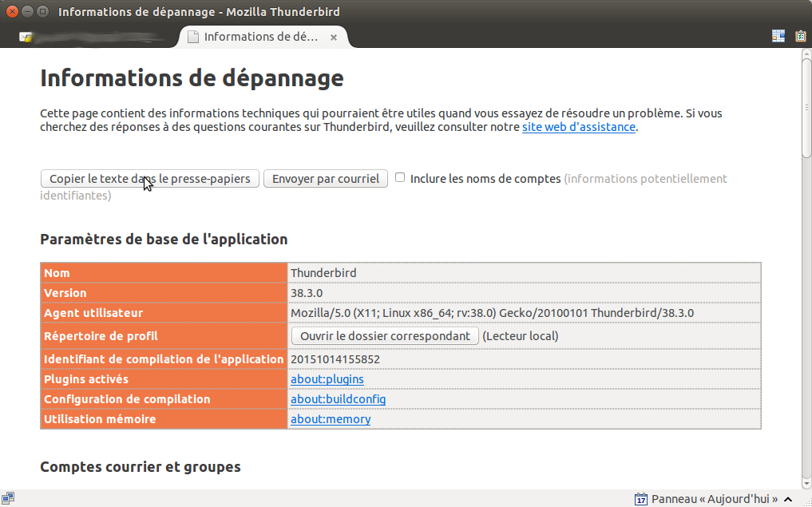Switch to the first mail account tab
812x507 pixels.
point(96,37)
